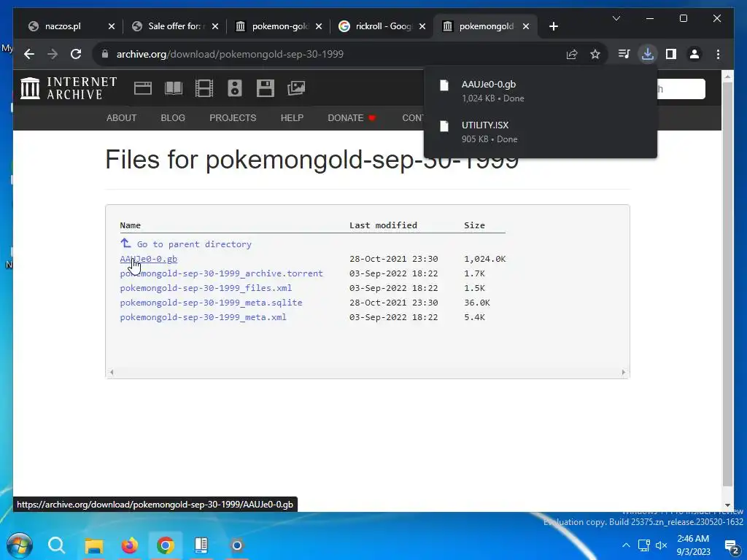
Task: Bookmark this page with the star icon
Action: coord(595,54)
